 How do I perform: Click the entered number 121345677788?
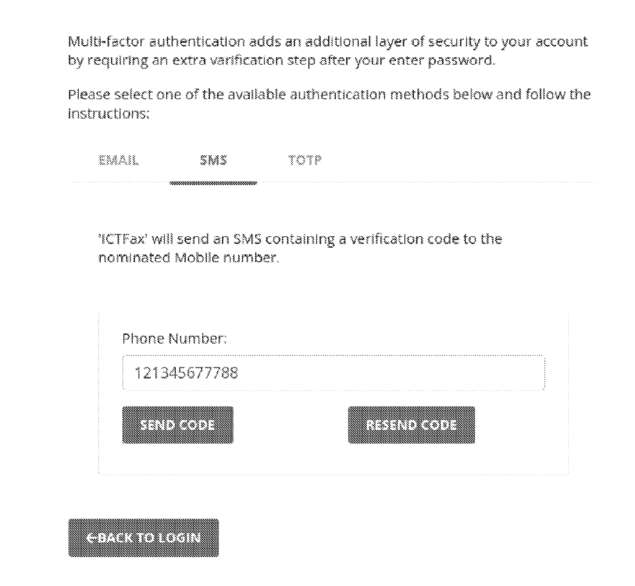pos(186,373)
